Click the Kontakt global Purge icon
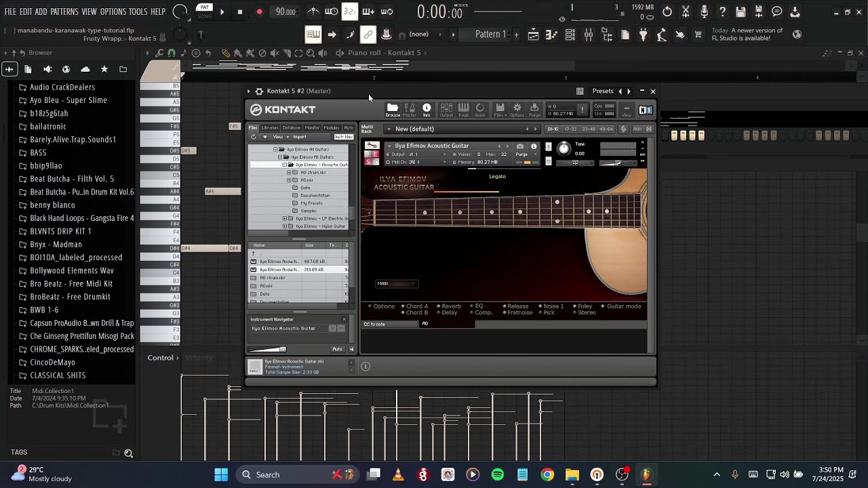The width and height of the screenshot is (868, 488). point(534,110)
